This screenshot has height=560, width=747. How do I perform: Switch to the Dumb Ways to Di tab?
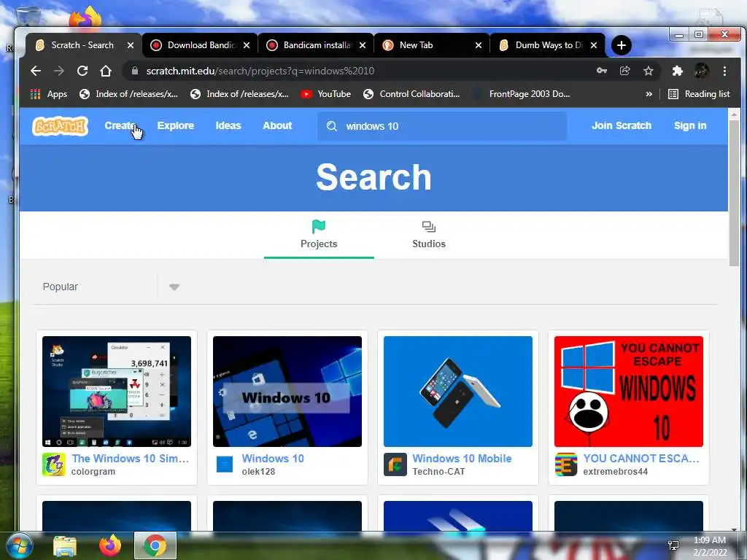click(x=548, y=45)
